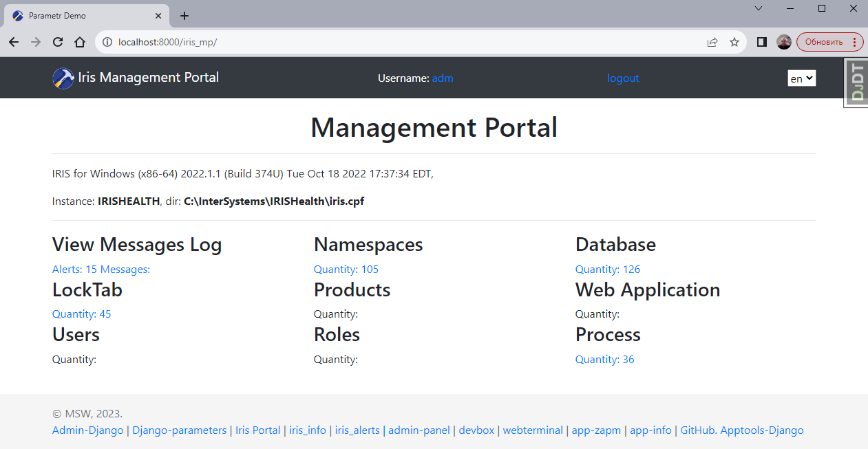Image resolution: width=868 pixels, height=449 pixels.
Task: Click the Обновить update button
Action: (823, 42)
